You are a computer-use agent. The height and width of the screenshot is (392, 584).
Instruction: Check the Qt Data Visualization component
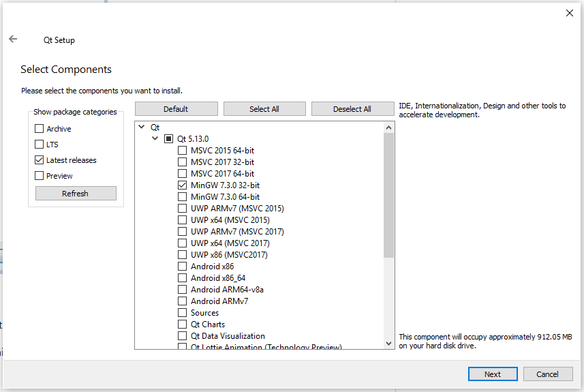pyautogui.click(x=182, y=335)
